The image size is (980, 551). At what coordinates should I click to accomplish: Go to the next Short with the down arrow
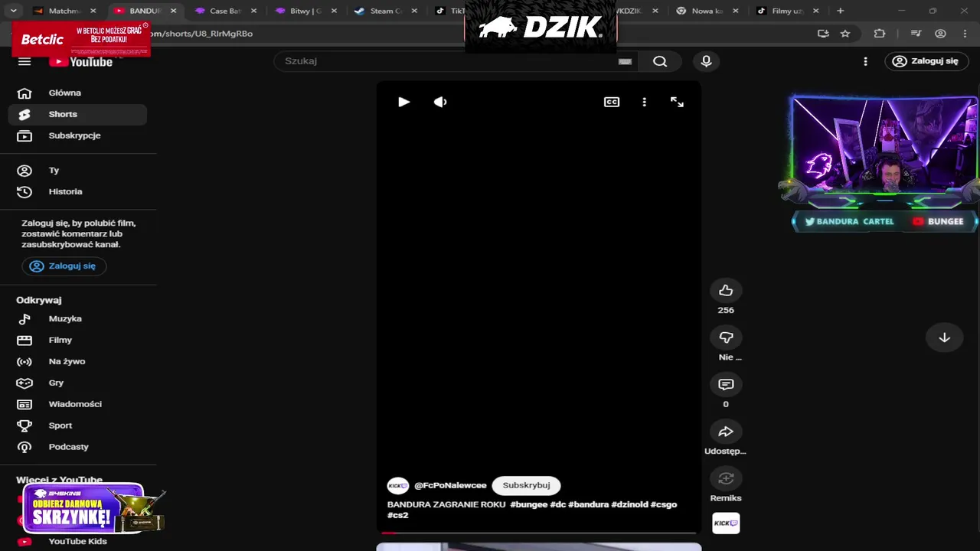click(944, 337)
